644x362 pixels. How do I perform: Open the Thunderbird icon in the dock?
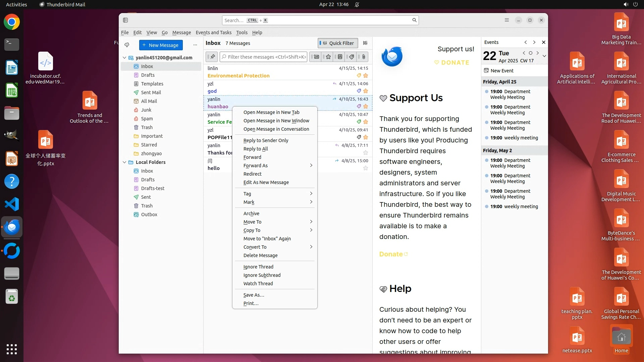(12, 227)
